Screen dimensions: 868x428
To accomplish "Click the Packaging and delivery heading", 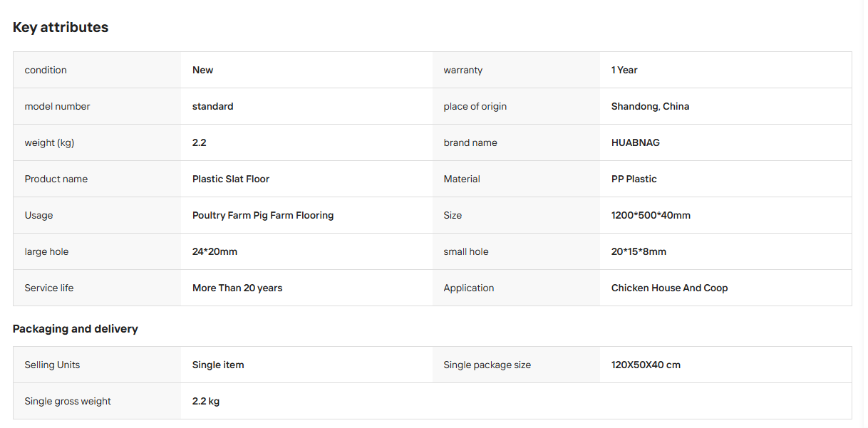I will coord(76,329).
